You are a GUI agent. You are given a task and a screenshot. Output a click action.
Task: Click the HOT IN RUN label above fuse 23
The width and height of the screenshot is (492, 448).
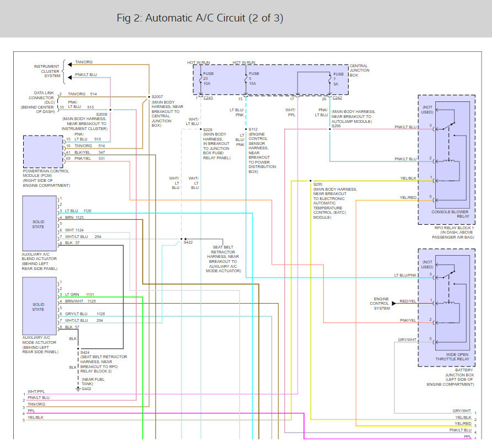tap(198, 63)
